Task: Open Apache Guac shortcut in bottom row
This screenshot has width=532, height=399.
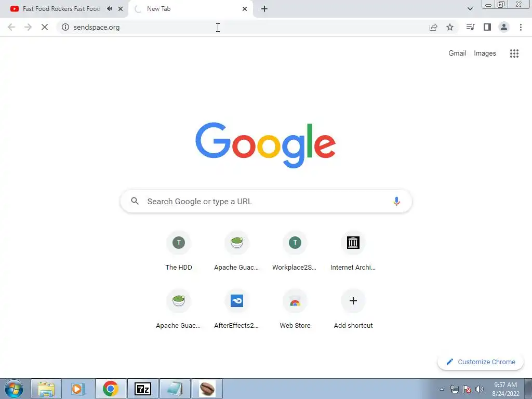Action: point(179,309)
